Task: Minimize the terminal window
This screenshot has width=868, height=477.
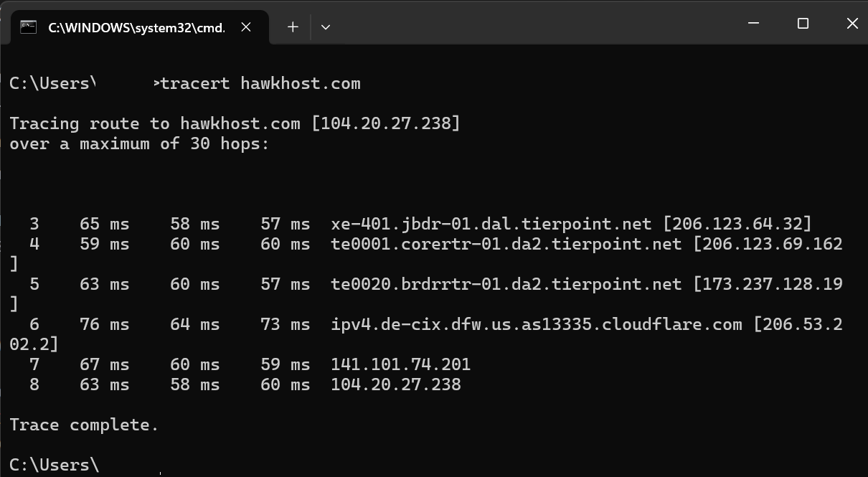Action: (x=753, y=24)
